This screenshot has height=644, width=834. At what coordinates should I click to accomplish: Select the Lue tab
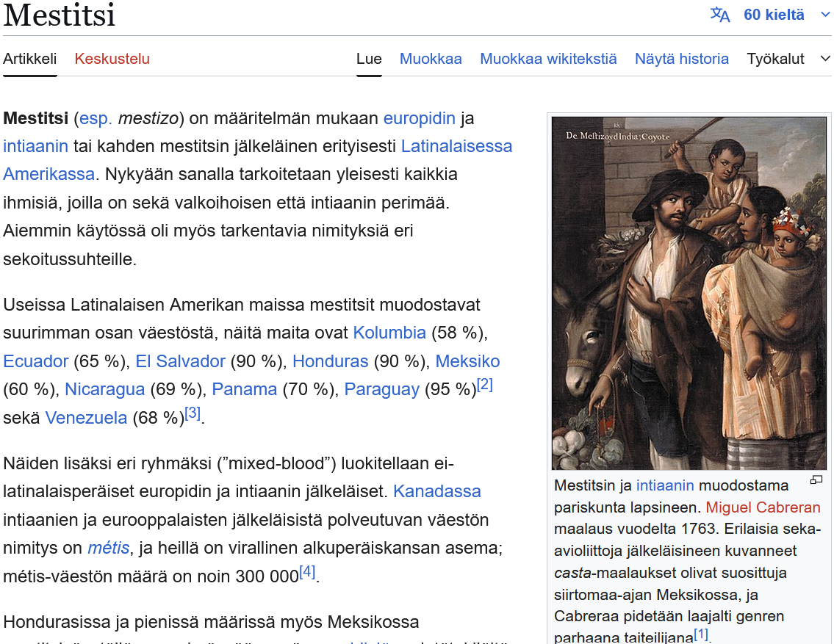(369, 59)
